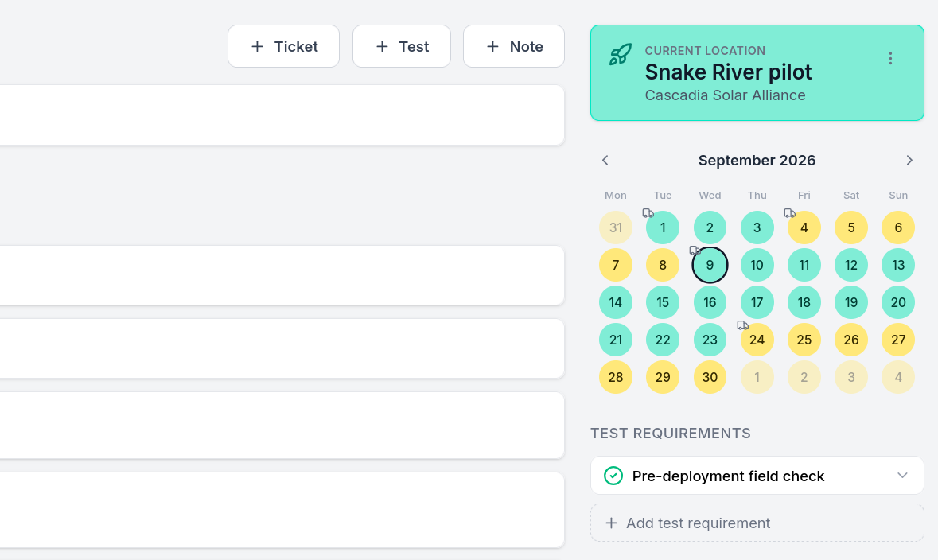Click the truck icon above September 1

648,213
